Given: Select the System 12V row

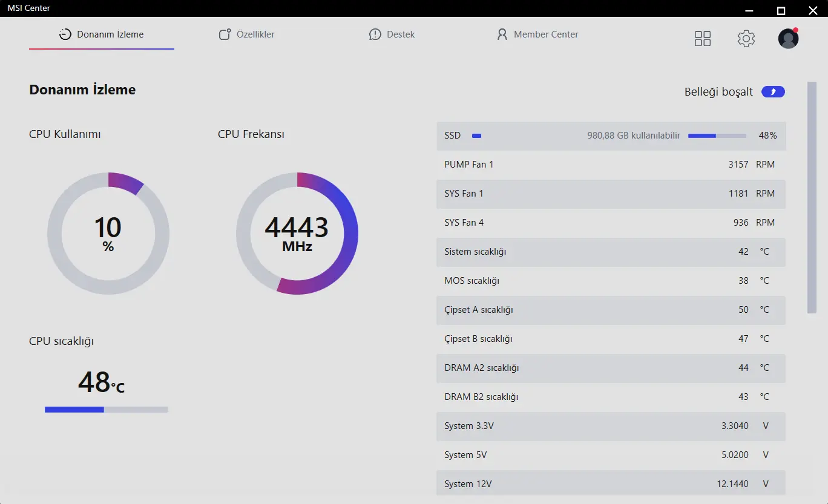Looking at the screenshot, I should (x=611, y=484).
